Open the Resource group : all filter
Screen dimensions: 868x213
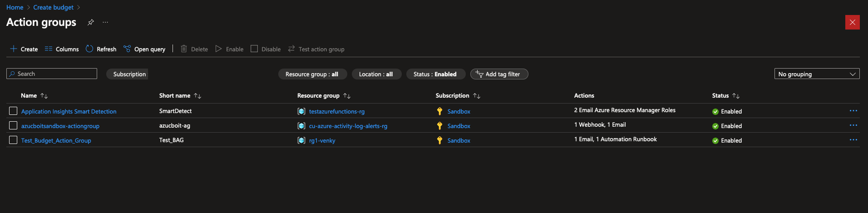[x=312, y=74]
